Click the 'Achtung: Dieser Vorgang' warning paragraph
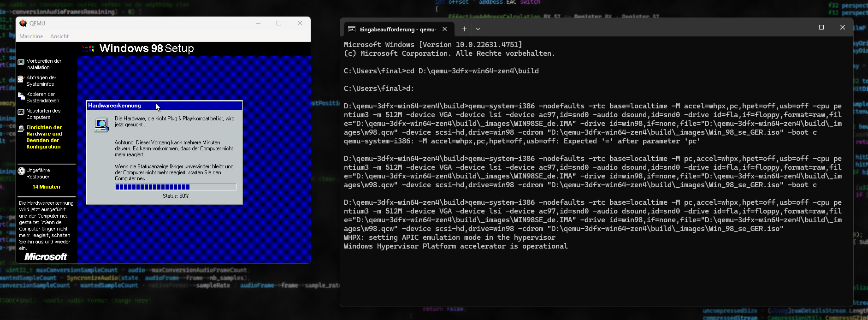The width and height of the screenshot is (868, 320). (x=174, y=148)
